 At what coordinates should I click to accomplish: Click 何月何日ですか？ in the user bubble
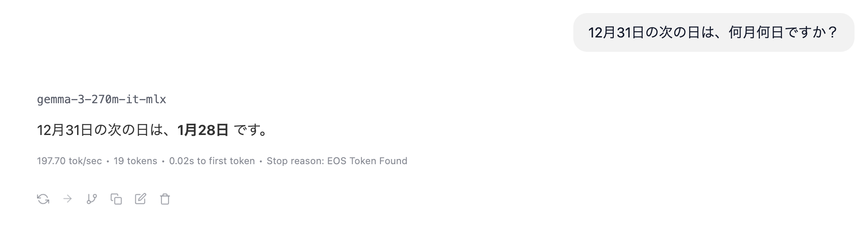click(x=783, y=33)
